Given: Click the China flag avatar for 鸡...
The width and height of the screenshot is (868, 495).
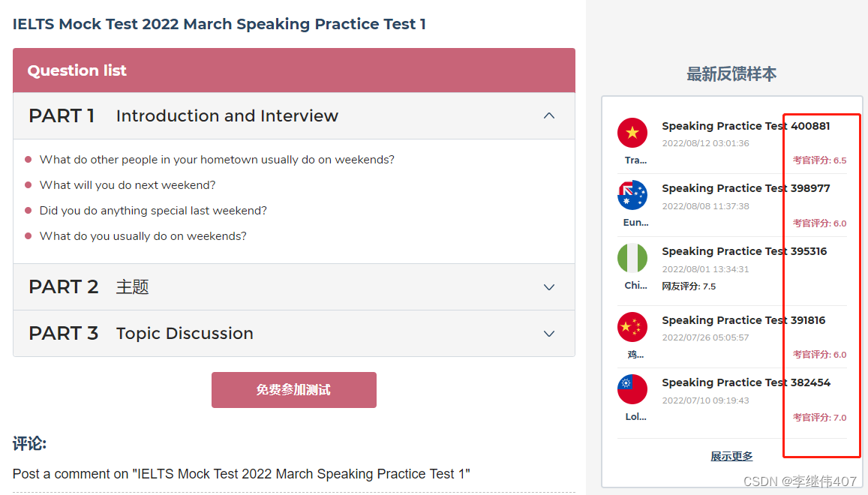Looking at the screenshot, I should point(632,327).
